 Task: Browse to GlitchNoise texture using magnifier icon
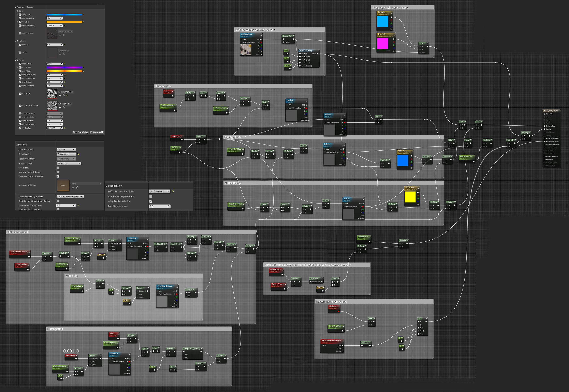(64, 95)
